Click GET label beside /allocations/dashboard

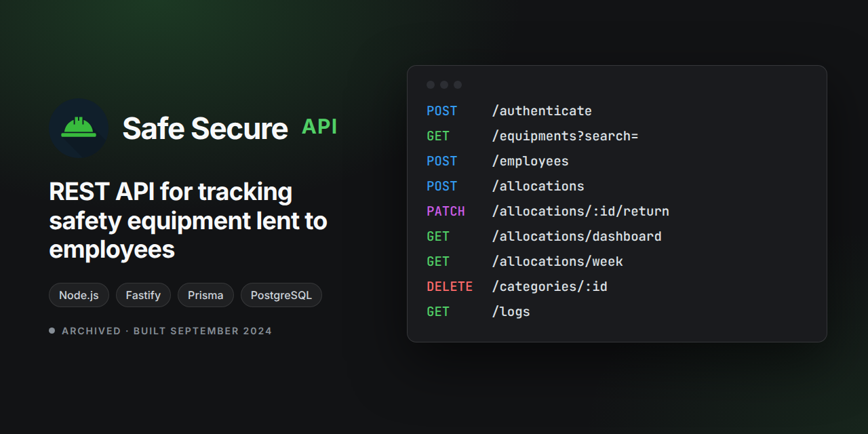[438, 236]
